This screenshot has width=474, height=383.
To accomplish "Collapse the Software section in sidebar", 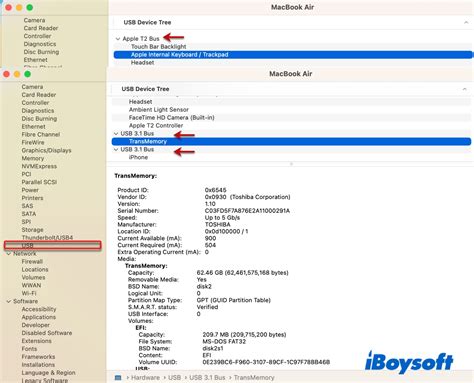I will point(9,301).
